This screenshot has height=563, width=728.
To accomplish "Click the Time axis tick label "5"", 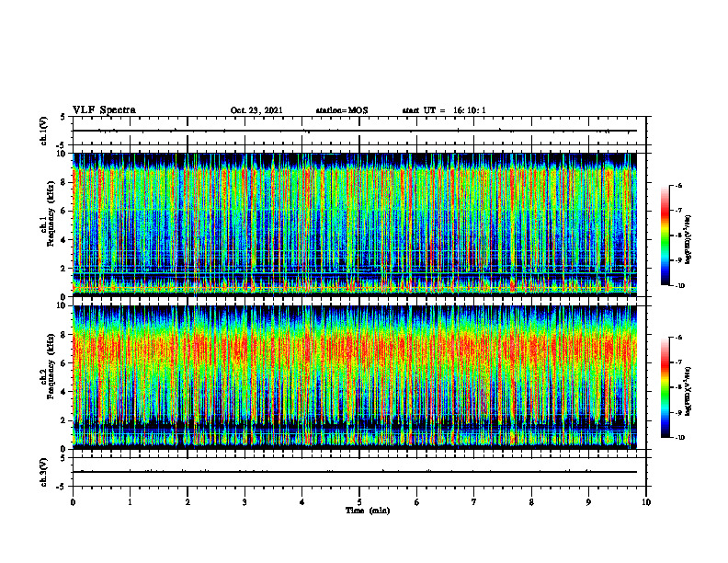I will click(x=359, y=502).
